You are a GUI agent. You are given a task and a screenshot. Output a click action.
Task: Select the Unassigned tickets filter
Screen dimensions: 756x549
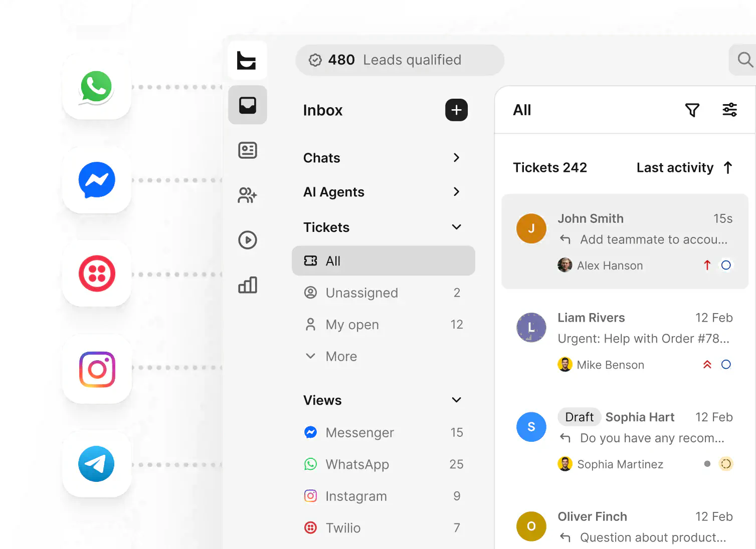coord(383,293)
